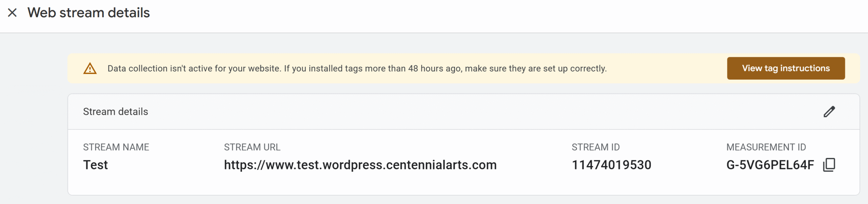Image resolution: width=868 pixels, height=204 pixels.
Task: Click the stream name value Test
Action: point(96,165)
